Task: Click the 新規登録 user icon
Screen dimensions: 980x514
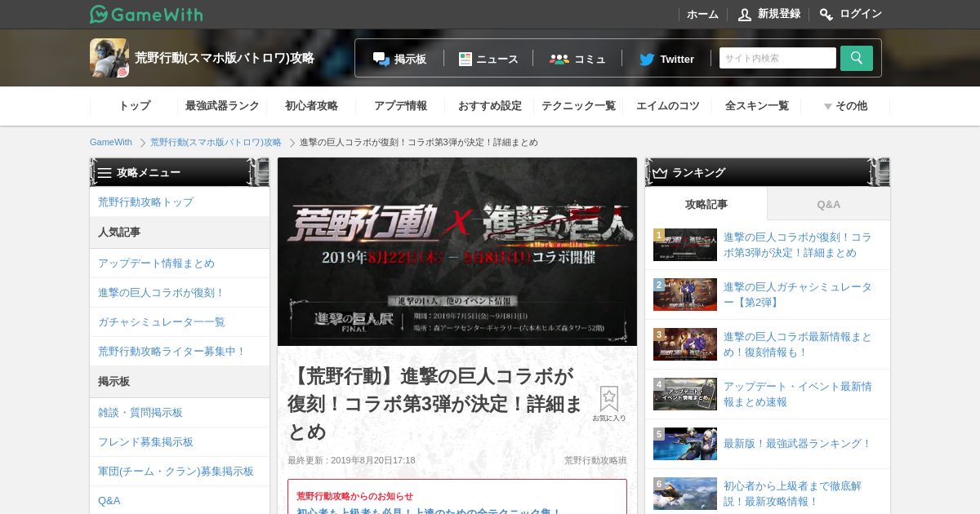Action: click(x=745, y=14)
